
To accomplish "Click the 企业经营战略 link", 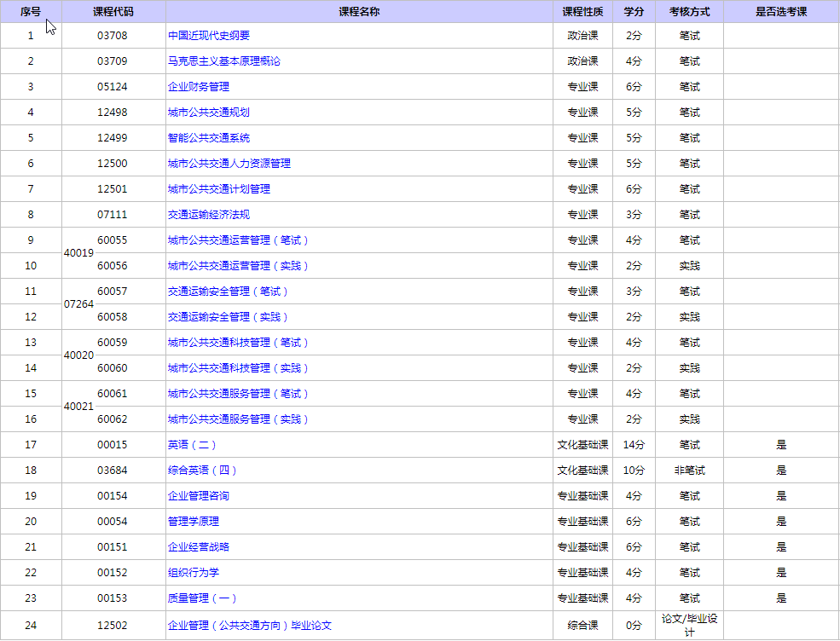I will pos(198,547).
